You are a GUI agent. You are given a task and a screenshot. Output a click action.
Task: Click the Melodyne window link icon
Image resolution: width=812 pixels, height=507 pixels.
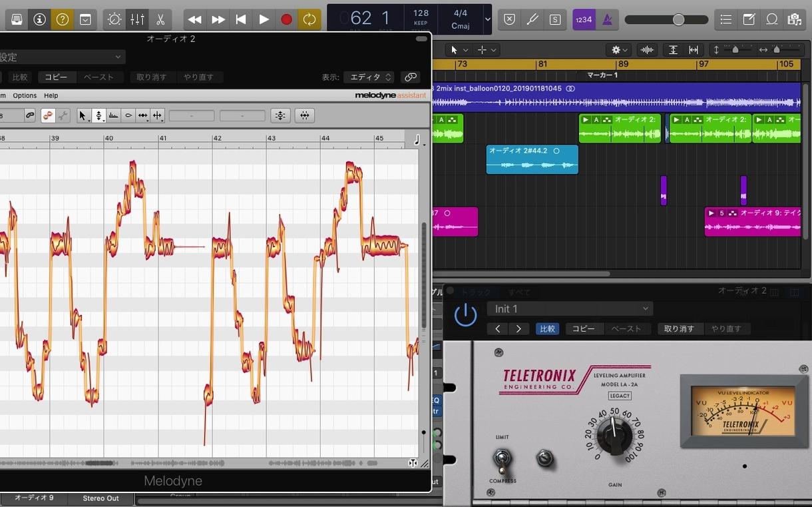pyautogui.click(x=411, y=77)
